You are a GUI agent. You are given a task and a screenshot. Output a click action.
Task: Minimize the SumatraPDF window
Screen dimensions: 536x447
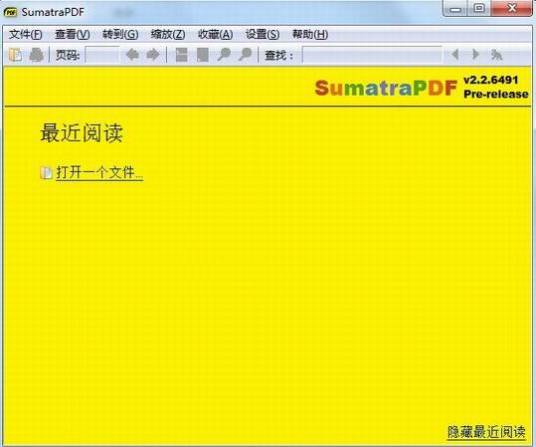tap(456, 9)
